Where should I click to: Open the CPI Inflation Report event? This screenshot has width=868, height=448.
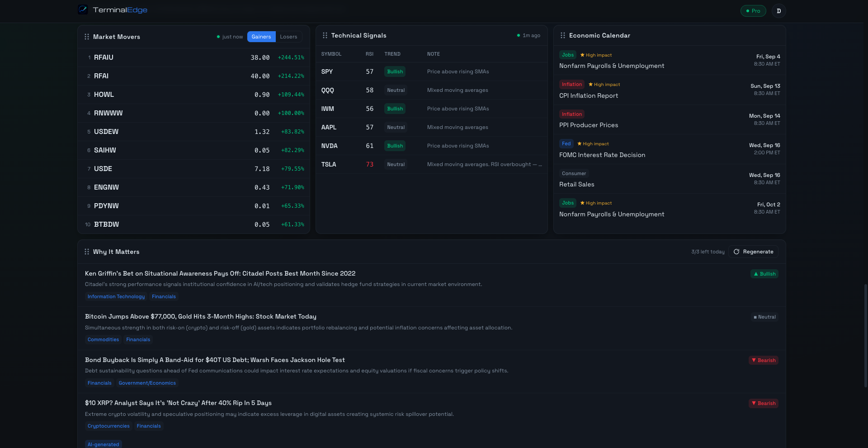[x=670, y=90]
